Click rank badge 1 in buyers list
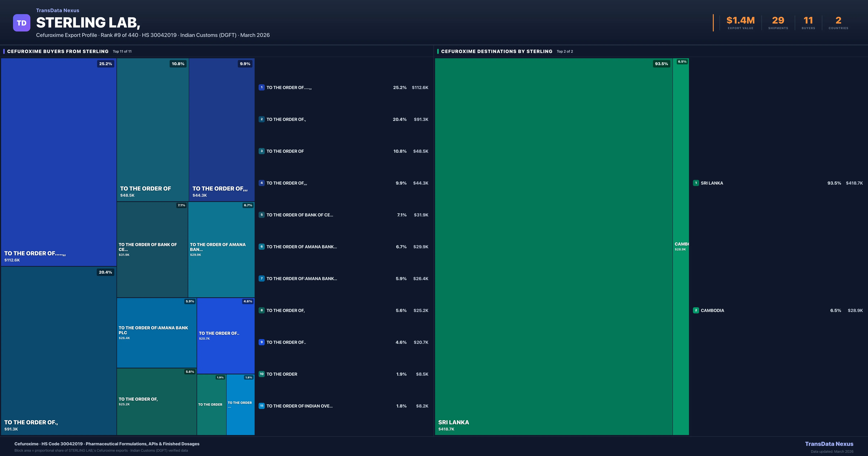Image resolution: width=868 pixels, height=456 pixels. tap(261, 87)
